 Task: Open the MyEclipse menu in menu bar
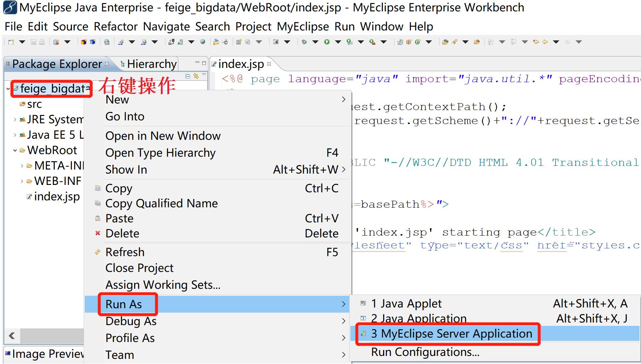(303, 26)
